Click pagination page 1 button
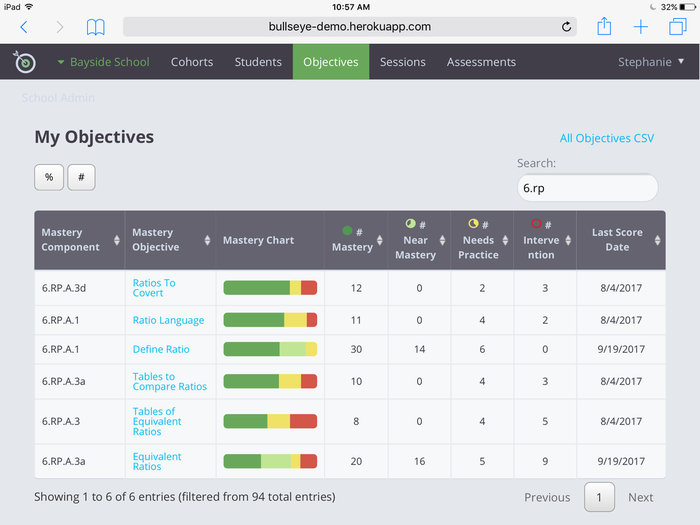Screen dimensions: 700x525 click(599, 497)
